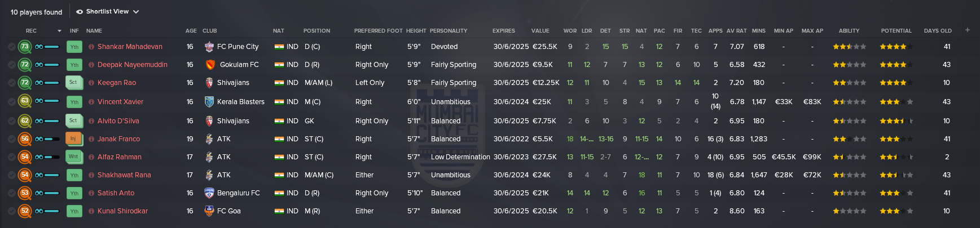Click the FC Pune City club badge
This screenshot has width=980, height=228.
pos(209,47)
